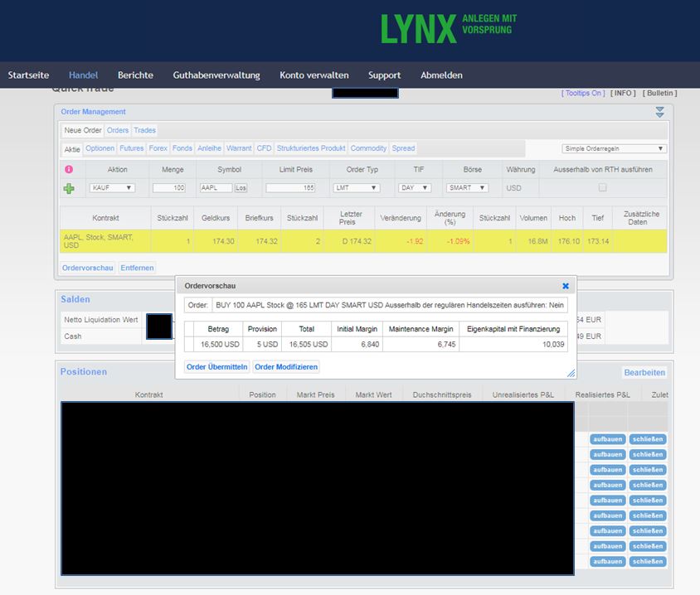Click the Entfernen link

pos(137,268)
